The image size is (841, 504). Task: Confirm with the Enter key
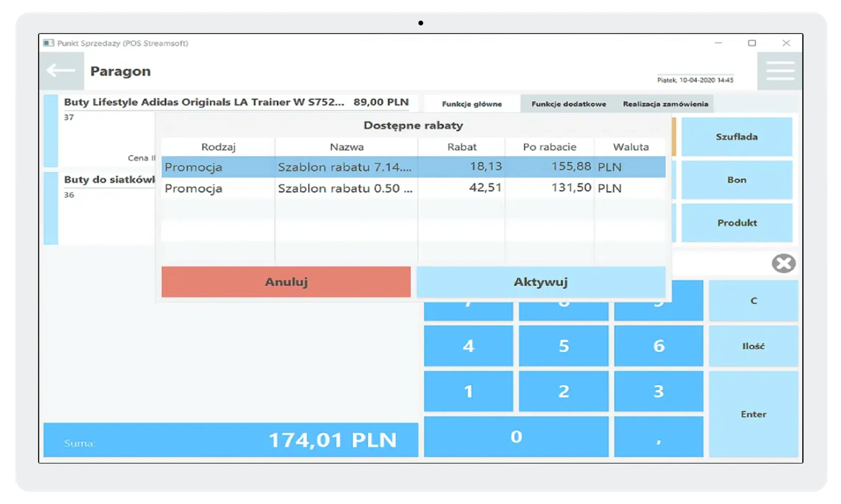click(753, 414)
